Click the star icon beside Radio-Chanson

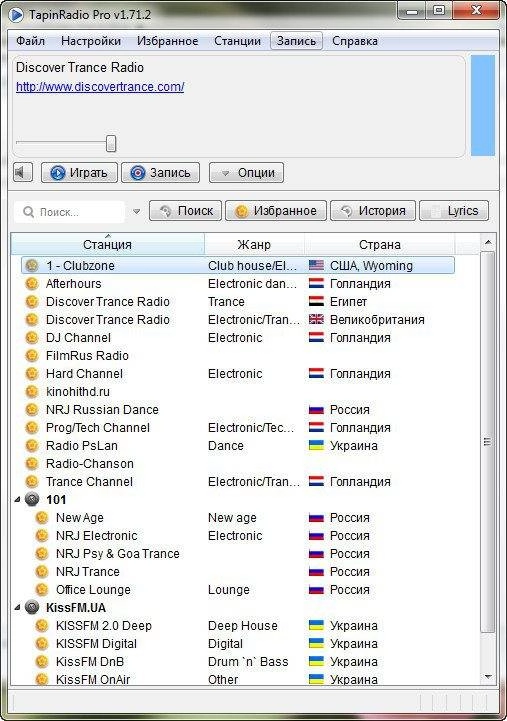(x=32, y=464)
